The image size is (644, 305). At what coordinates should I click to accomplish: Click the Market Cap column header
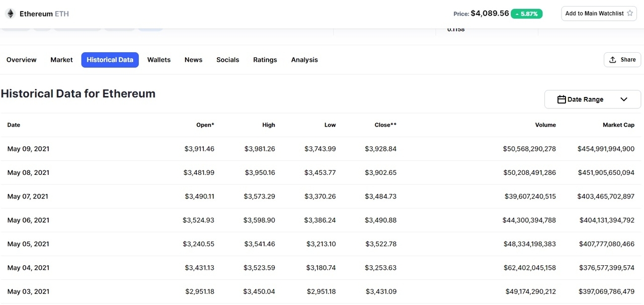[618, 125]
